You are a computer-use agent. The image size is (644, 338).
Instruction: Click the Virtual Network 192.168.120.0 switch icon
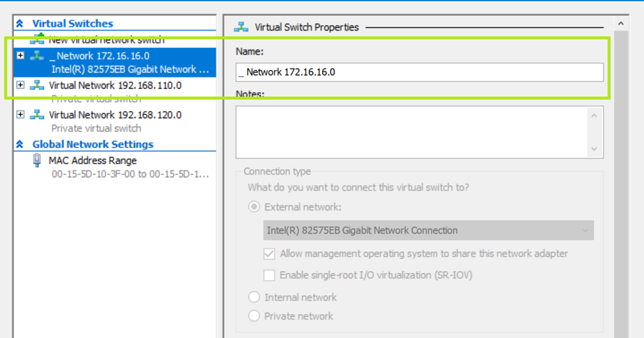pos(37,115)
